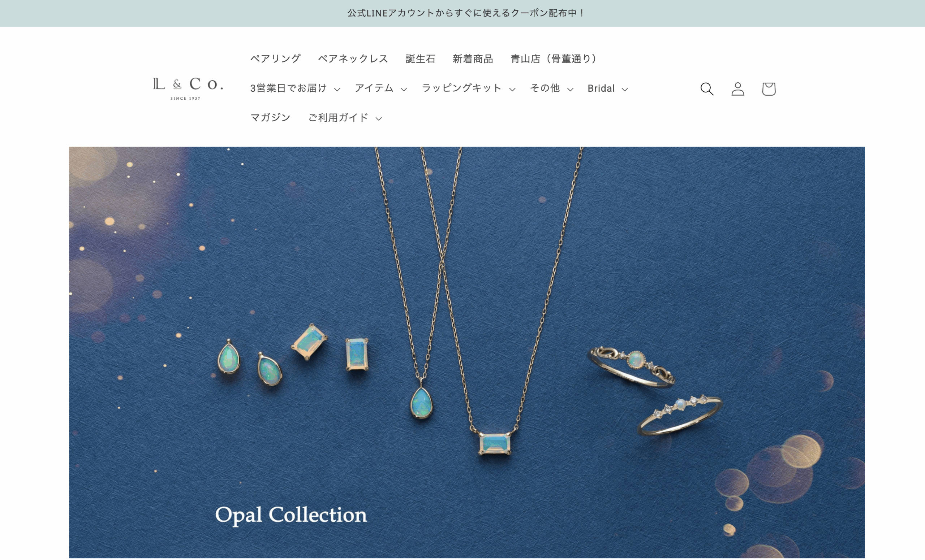Click the L & Co. logo

pyautogui.click(x=188, y=88)
